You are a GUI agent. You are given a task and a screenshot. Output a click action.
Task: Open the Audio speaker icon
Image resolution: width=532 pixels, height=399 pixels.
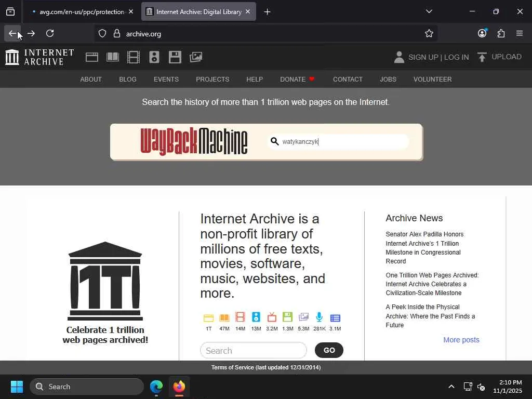point(154,57)
